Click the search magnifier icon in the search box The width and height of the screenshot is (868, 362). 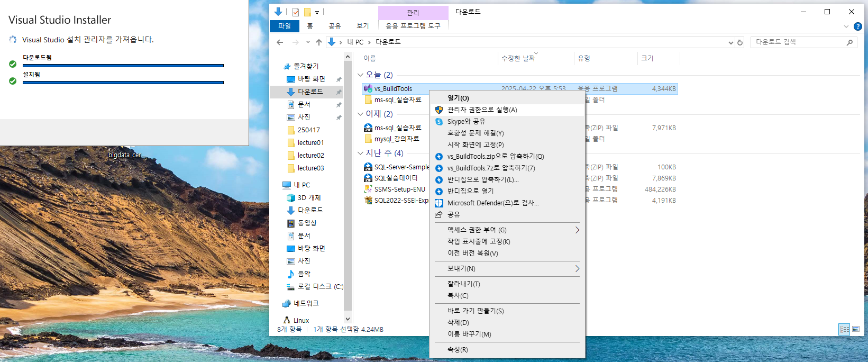(x=849, y=42)
